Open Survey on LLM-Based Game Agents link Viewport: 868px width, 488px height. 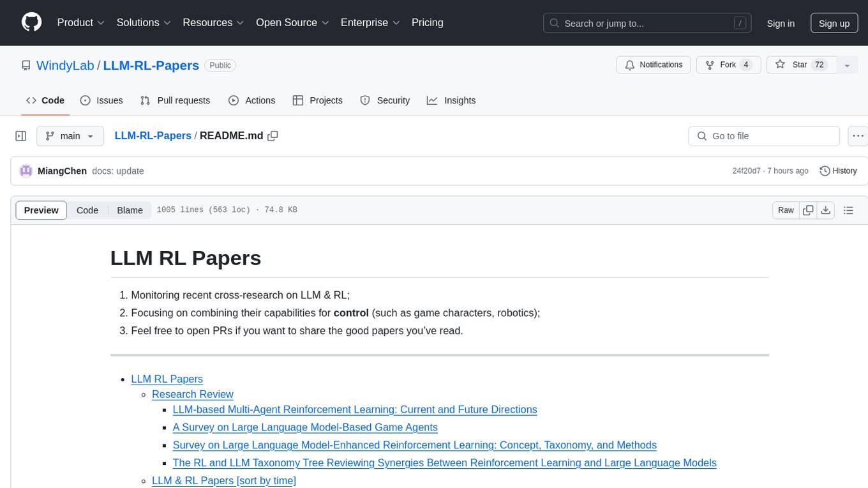click(x=305, y=427)
